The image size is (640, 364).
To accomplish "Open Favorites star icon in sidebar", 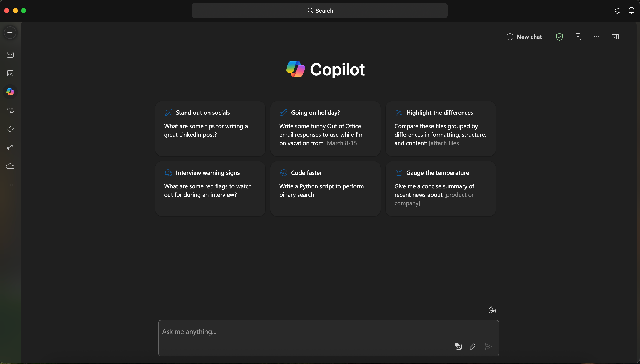I will coord(10,129).
